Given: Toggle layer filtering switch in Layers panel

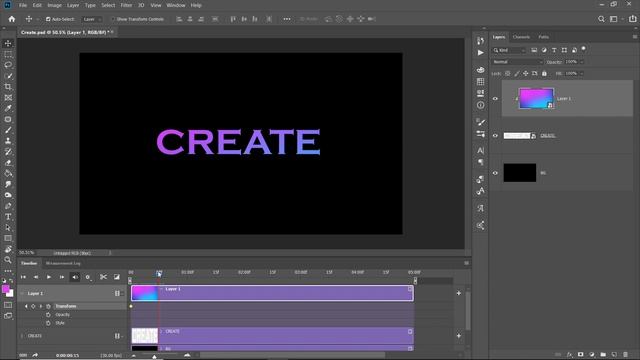Looking at the screenshot, I should pos(584,49).
